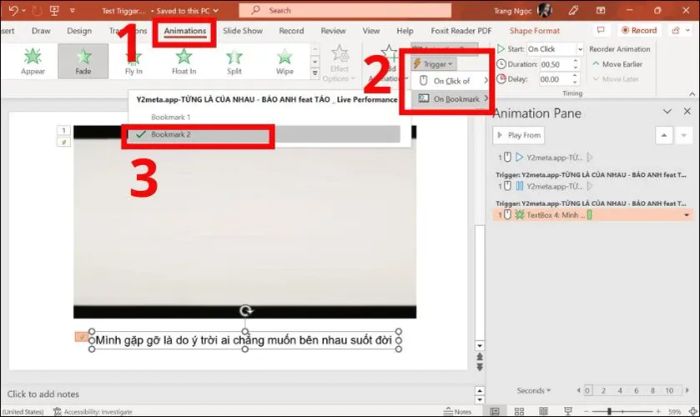Open the Slide Show tab
Image resolution: width=700 pixels, height=417 pixels.
coord(242,31)
